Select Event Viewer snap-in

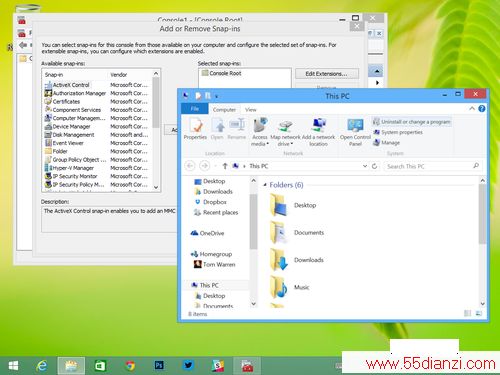point(64,143)
